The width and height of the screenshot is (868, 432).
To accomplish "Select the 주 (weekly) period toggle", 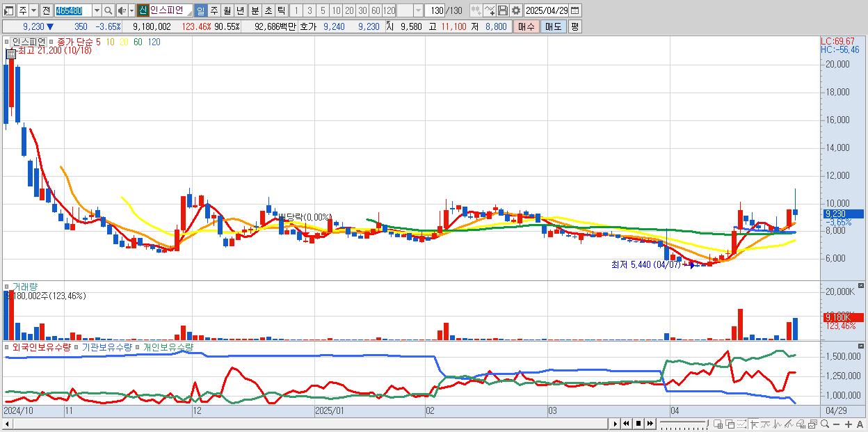I will point(214,10).
